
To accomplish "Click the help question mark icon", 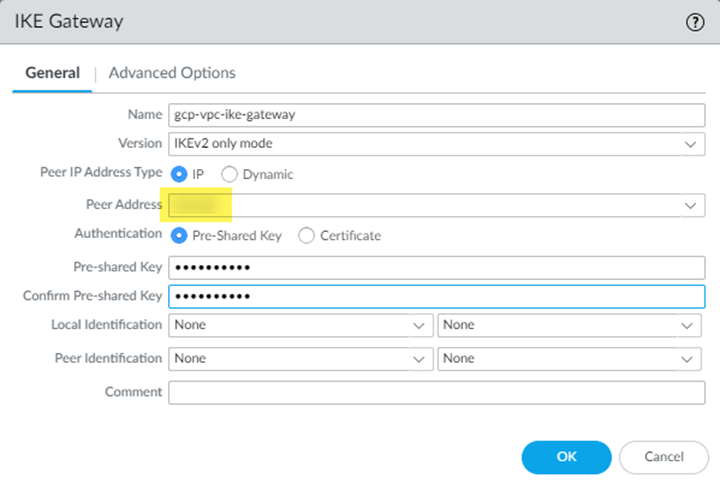I will [x=695, y=24].
